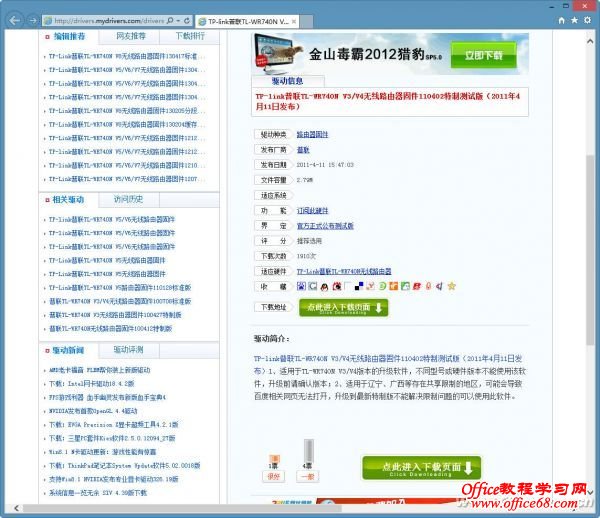The height and width of the screenshot is (518, 600).
Task: Open the V3/V4无线路由器固件100709标准版 link
Action: click(x=120, y=301)
